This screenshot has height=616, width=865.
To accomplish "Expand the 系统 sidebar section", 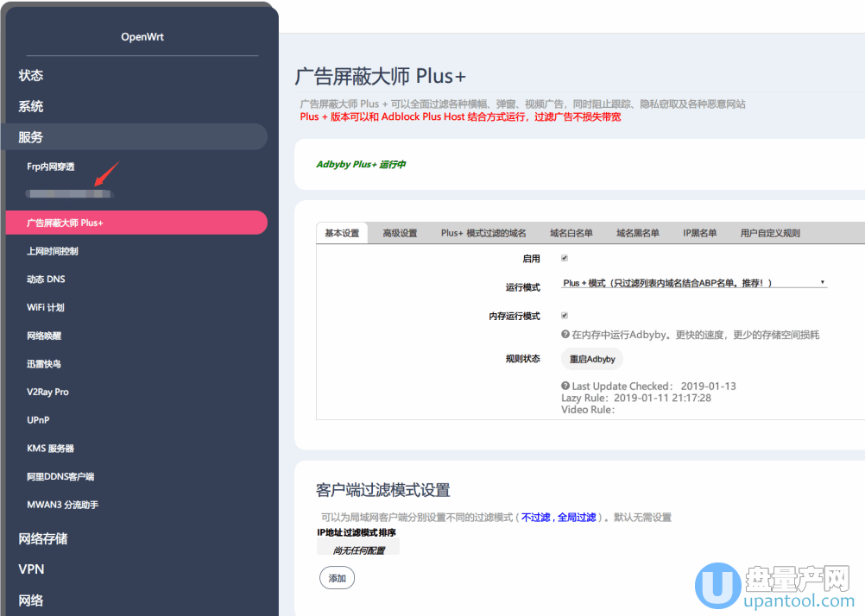I will [31, 106].
